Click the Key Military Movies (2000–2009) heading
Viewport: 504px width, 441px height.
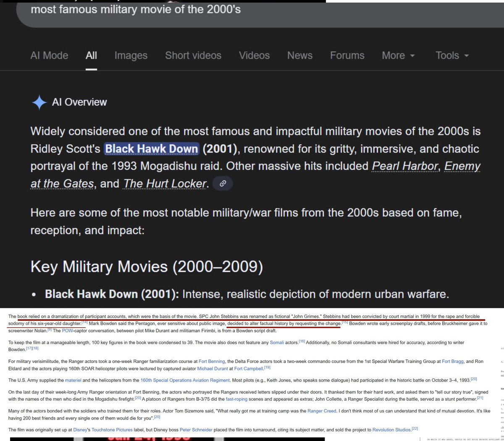pos(147,267)
